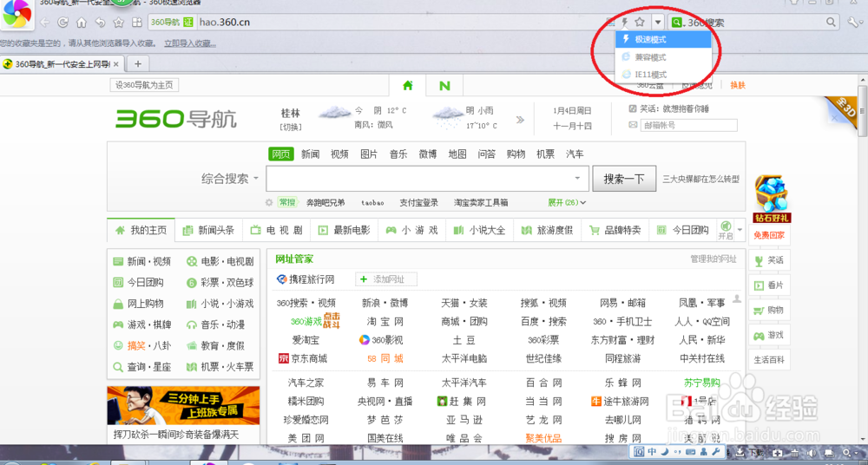Click the green 证 certificate badge
This screenshot has width=868, height=465.
pyautogui.click(x=188, y=23)
